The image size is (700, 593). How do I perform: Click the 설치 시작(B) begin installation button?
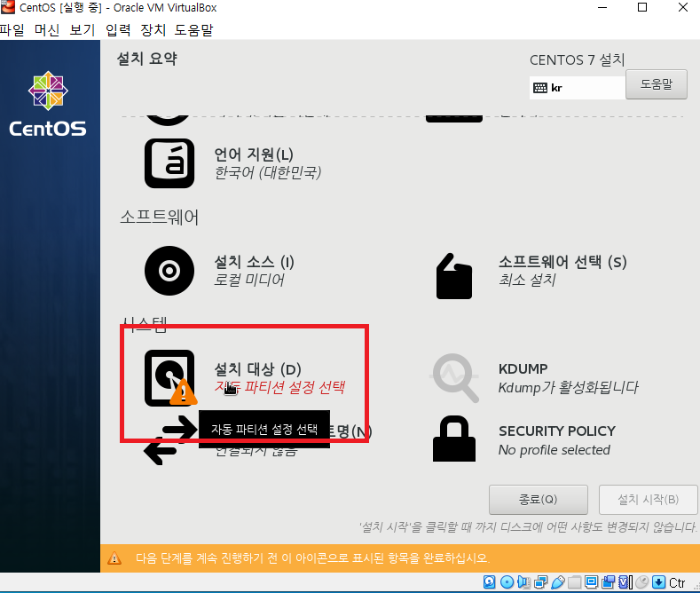point(648,499)
